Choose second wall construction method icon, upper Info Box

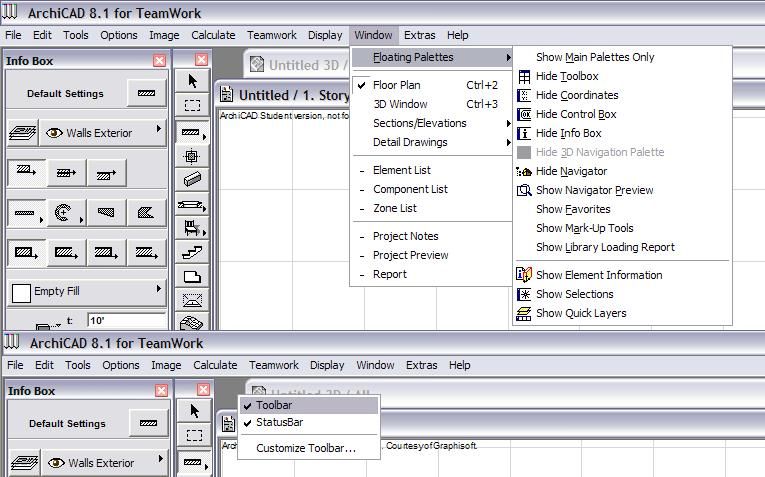point(66,172)
